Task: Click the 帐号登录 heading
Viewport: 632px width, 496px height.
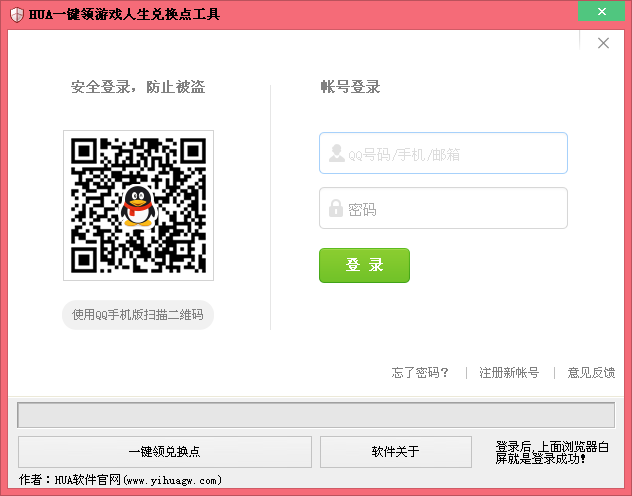Action: [x=350, y=87]
